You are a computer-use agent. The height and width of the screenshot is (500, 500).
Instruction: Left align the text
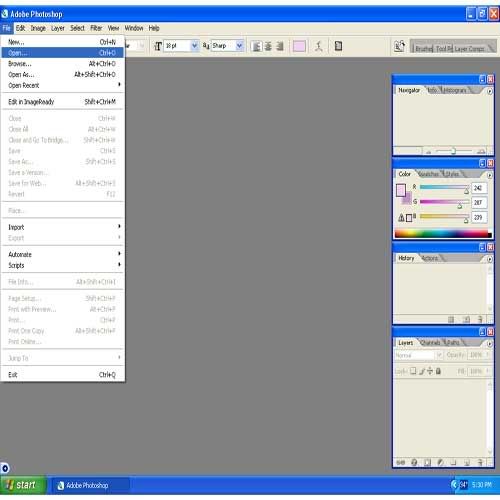[256, 46]
